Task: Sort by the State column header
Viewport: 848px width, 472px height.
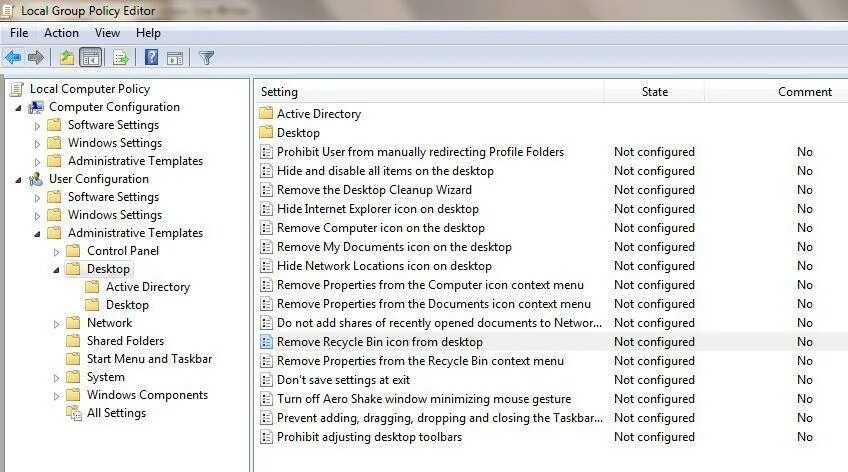Action: [x=654, y=92]
